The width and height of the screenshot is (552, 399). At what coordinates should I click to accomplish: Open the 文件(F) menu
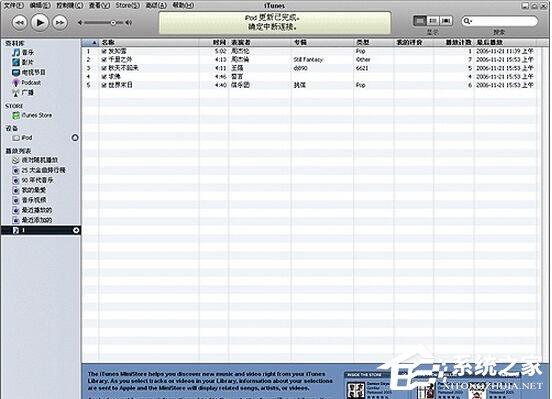(14, 5)
